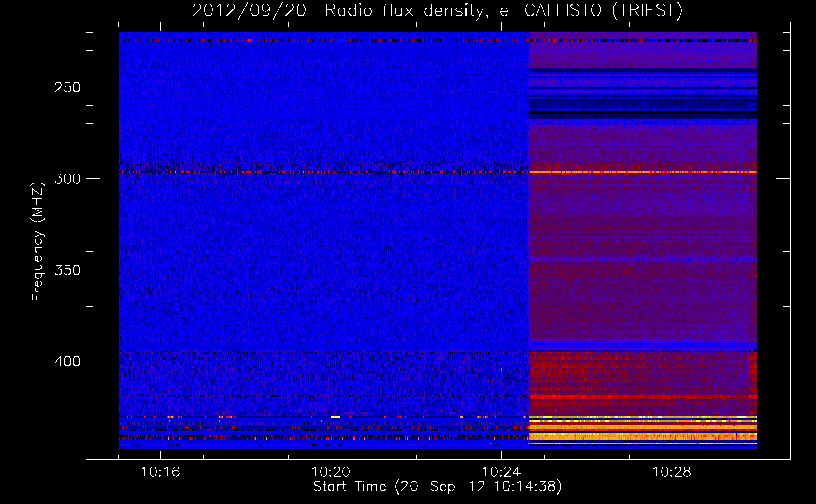Click the 10:24 time tick label

click(x=501, y=472)
